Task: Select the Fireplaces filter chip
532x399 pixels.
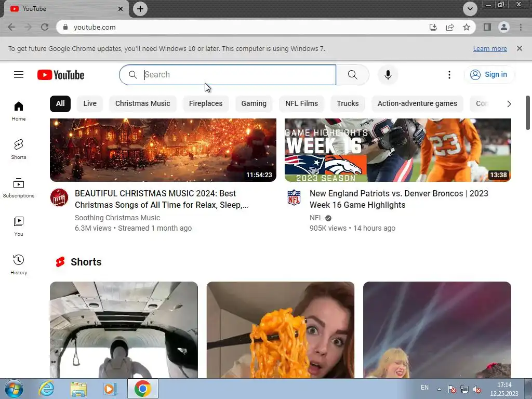Action: [206, 103]
